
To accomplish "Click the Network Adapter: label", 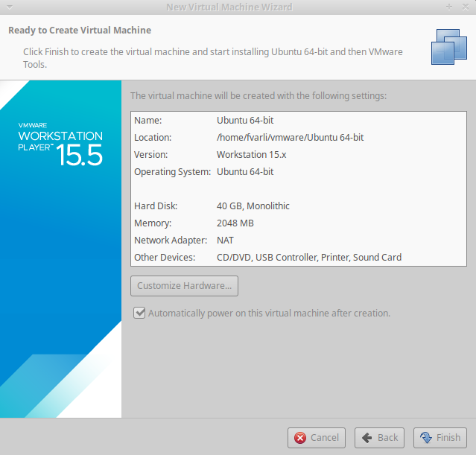I will pos(171,240).
